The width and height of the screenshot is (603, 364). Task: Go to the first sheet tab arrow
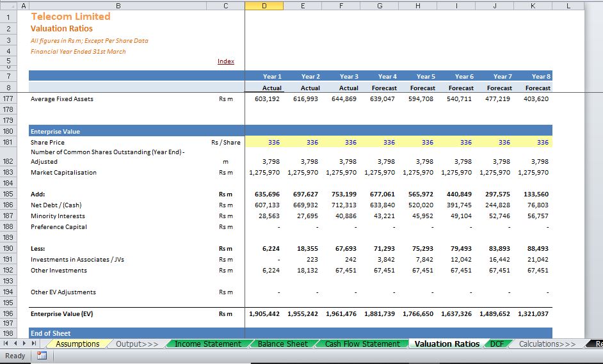[x=6, y=344]
